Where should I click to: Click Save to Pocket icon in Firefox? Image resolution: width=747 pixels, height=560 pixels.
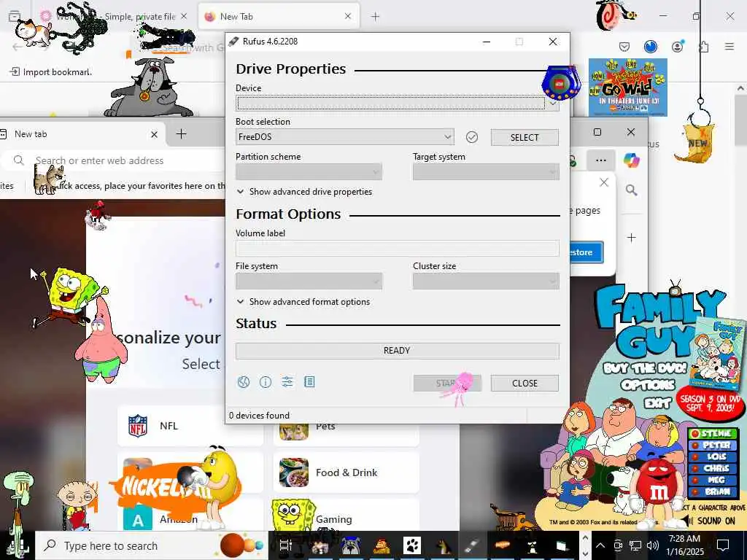click(624, 47)
